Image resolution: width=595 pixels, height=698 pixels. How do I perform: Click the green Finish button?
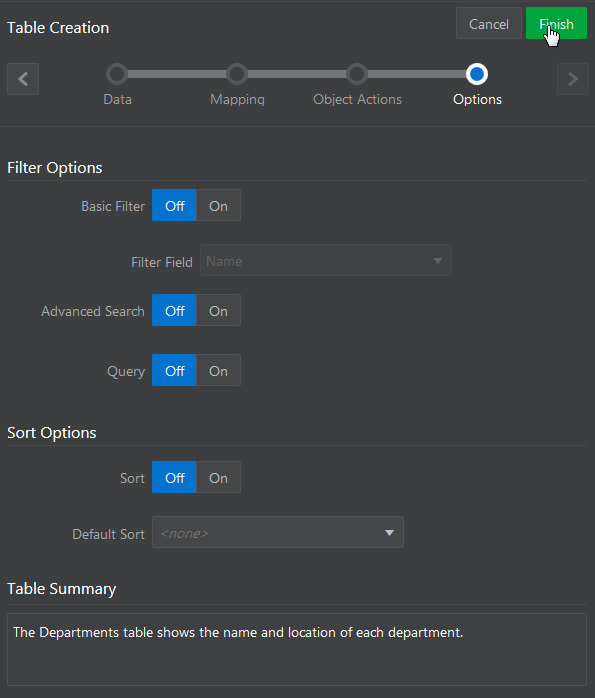[556, 23]
